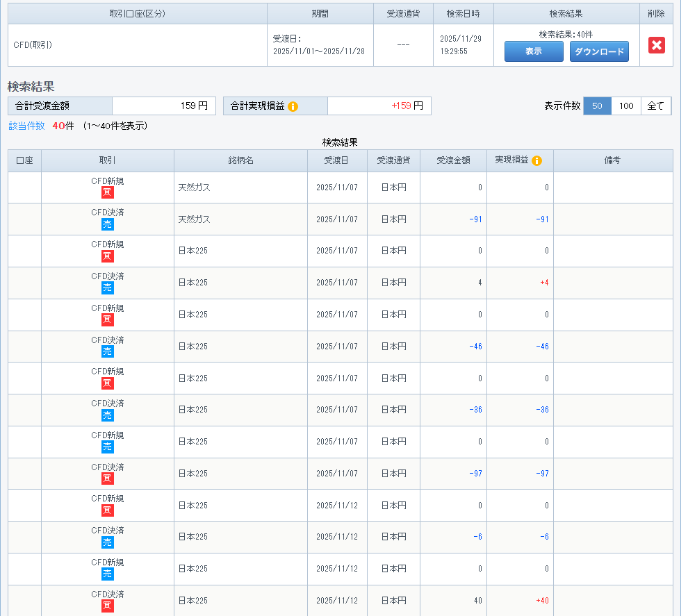Click red 買 badge in first 天然ガス row

108,192
